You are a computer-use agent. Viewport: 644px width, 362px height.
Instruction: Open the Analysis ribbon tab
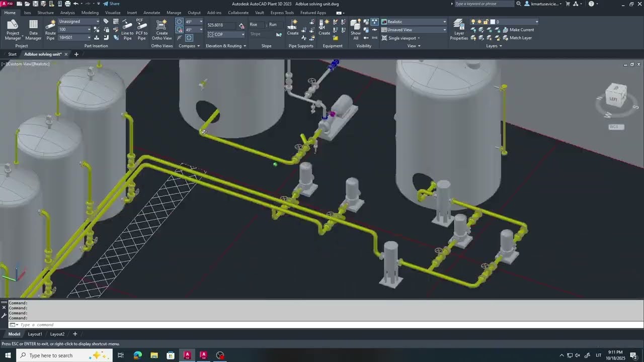[67, 13]
